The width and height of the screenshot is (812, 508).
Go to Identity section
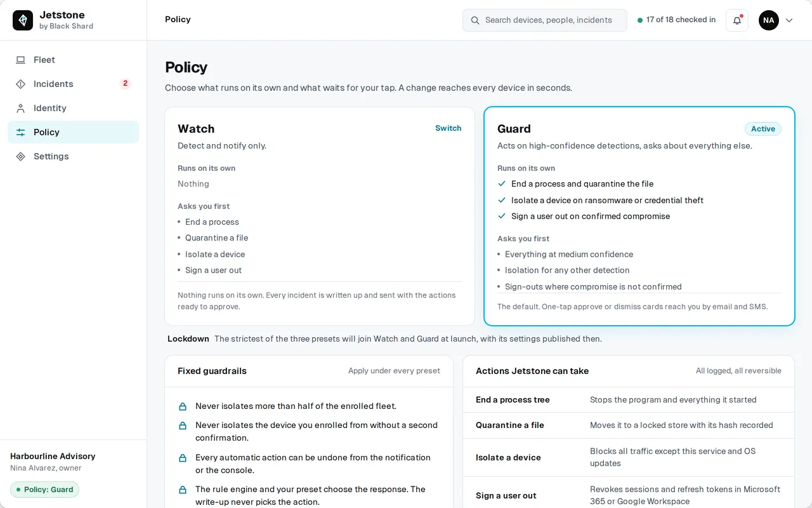tap(73, 108)
